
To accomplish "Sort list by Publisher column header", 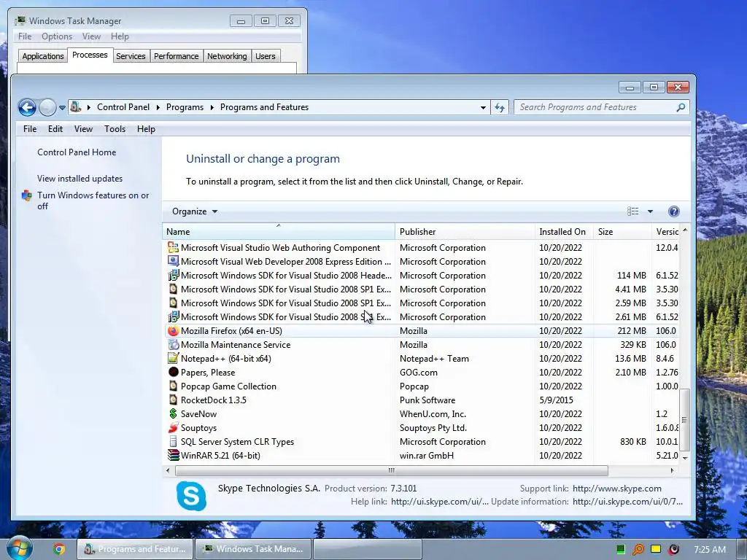I will tap(465, 232).
